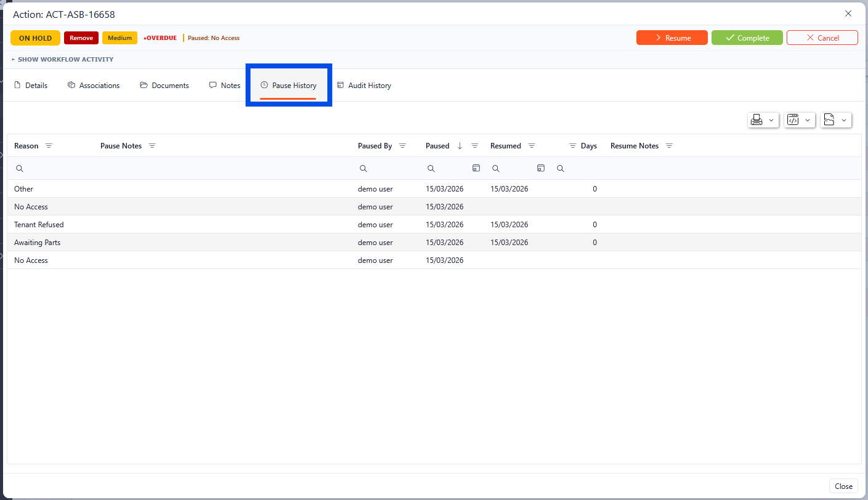Switch to the Audit History tab
Image resolution: width=868 pixels, height=500 pixels.
[x=363, y=86]
